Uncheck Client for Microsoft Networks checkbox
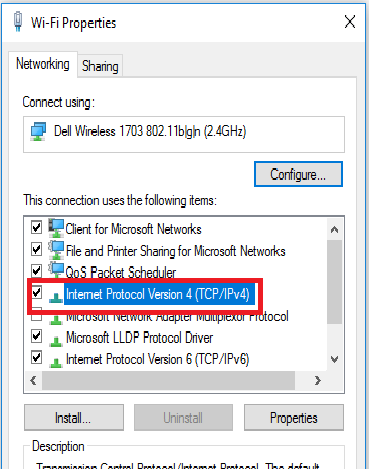Image resolution: width=369 pixels, height=469 pixels. tap(36, 227)
